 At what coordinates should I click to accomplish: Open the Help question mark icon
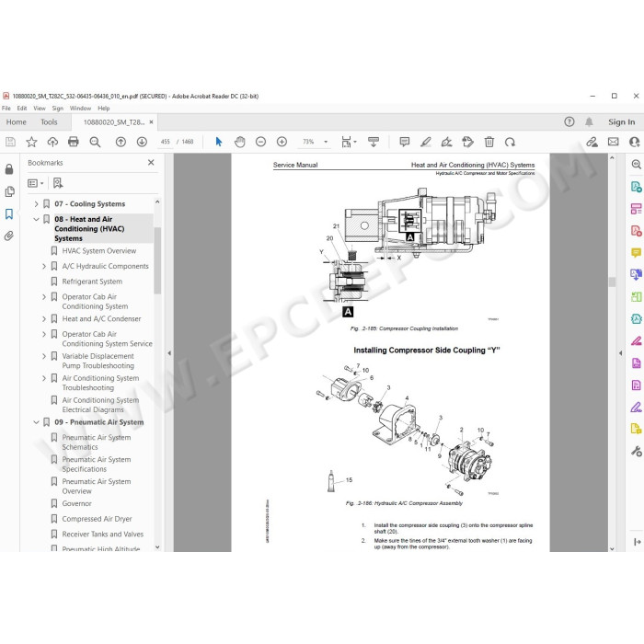click(x=569, y=121)
